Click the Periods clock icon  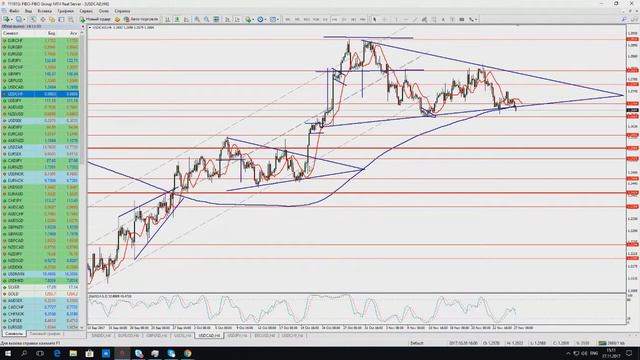tap(260, 19)
